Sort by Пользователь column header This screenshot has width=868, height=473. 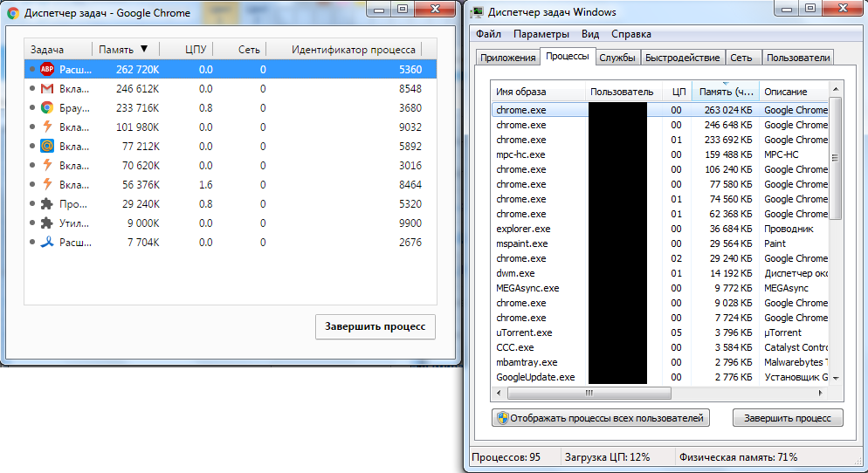pyautogui.click(x=623, y=92)
